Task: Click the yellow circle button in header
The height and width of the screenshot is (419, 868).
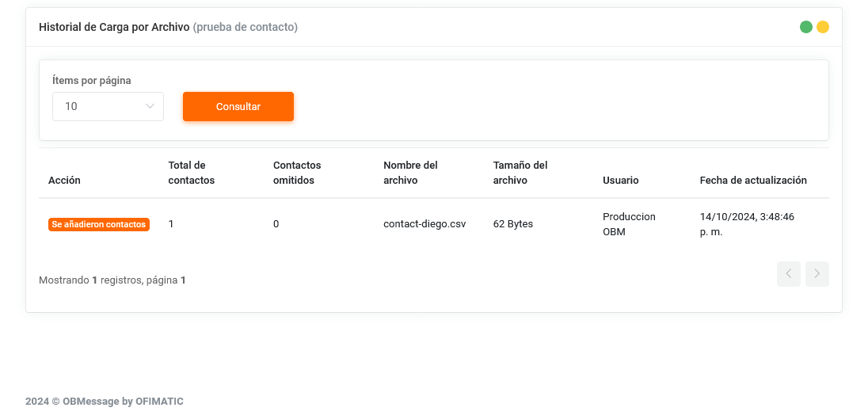Action: click(x=823, y=27)
